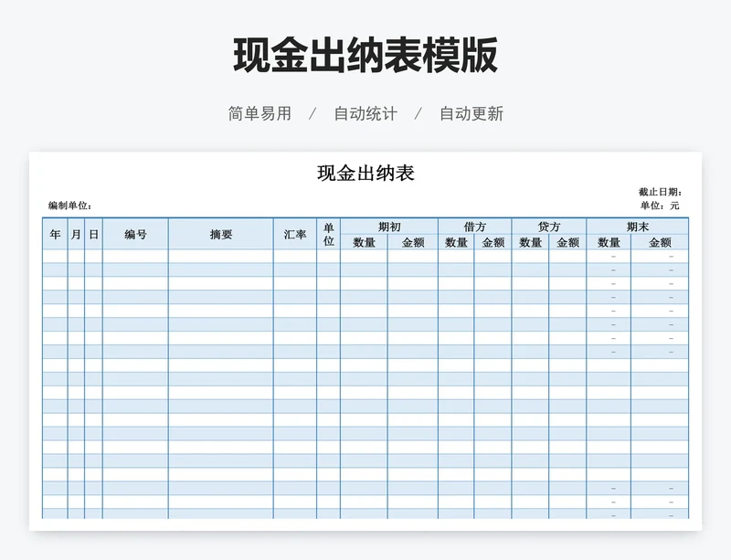731x560 pixels.
Task: Click the 编制单位: label
Action: coord(70,206)
